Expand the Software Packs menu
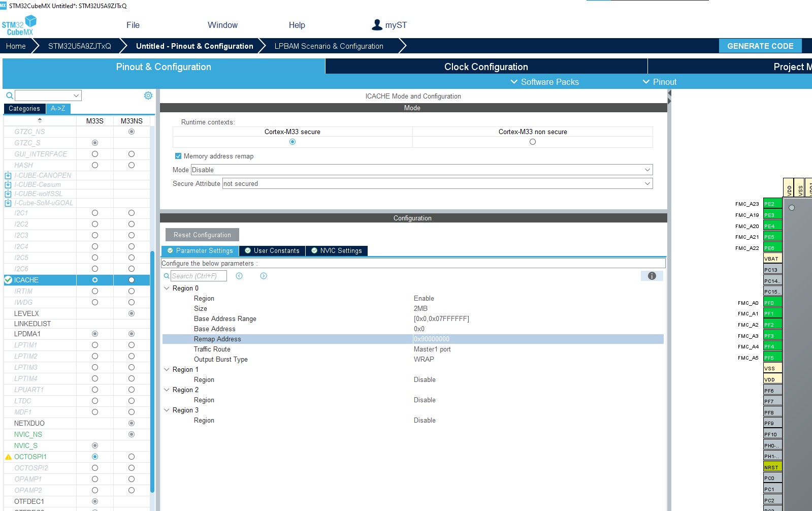The width and height of the screenshot is (812, 511). pyautogui.click(x=544, y=82)
